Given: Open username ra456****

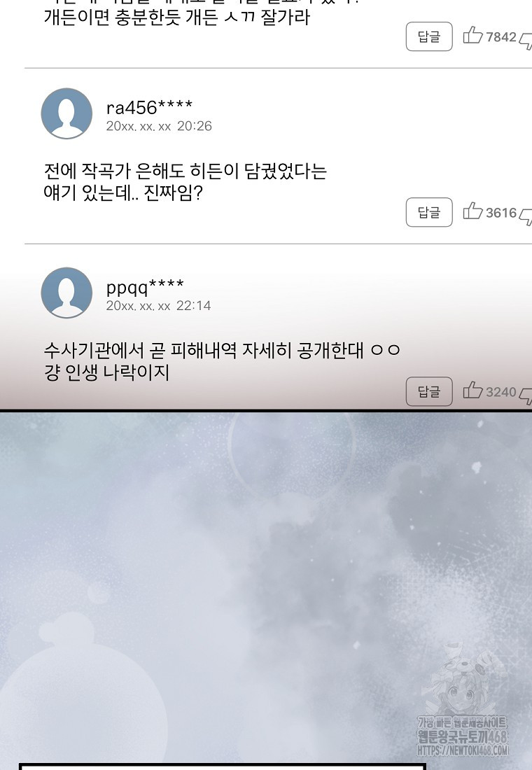Looking at the screenshot, I should [149, 107].
